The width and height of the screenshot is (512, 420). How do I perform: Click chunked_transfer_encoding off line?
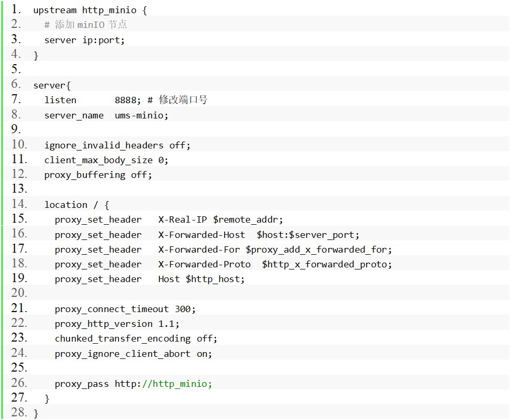pyautogui.click(x=136, y=338)
